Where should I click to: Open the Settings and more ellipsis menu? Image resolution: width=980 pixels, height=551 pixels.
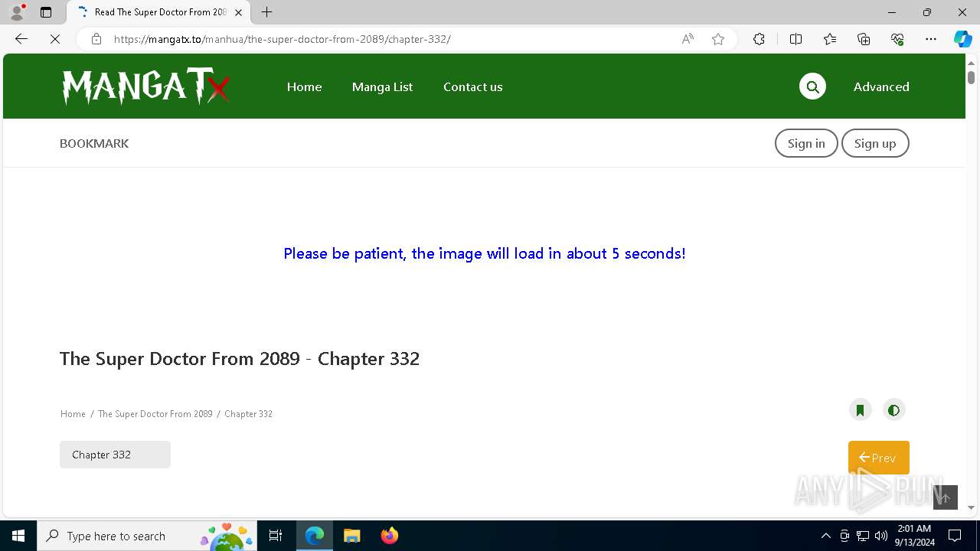[931, 39]
